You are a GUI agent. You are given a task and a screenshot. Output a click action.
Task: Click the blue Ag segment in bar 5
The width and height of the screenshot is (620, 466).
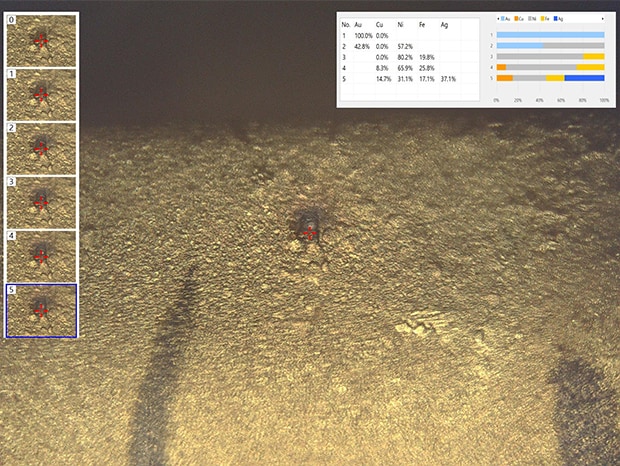click(x=584, y=78)
